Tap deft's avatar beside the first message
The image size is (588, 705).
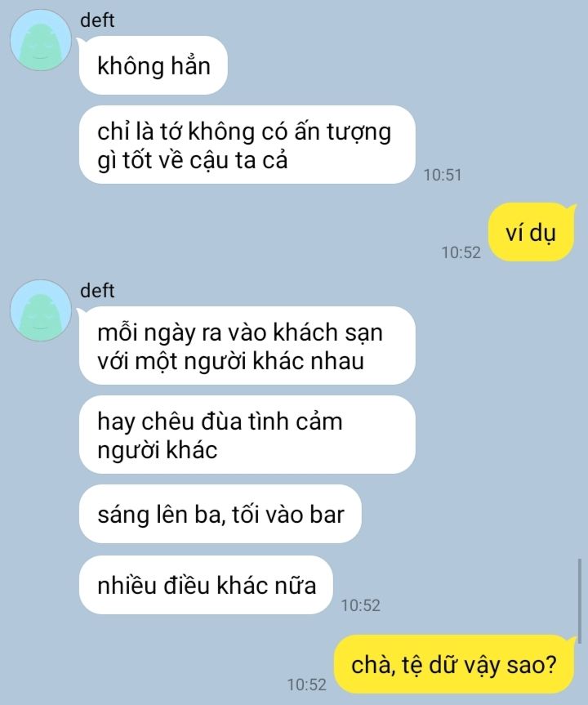point(41,41)
